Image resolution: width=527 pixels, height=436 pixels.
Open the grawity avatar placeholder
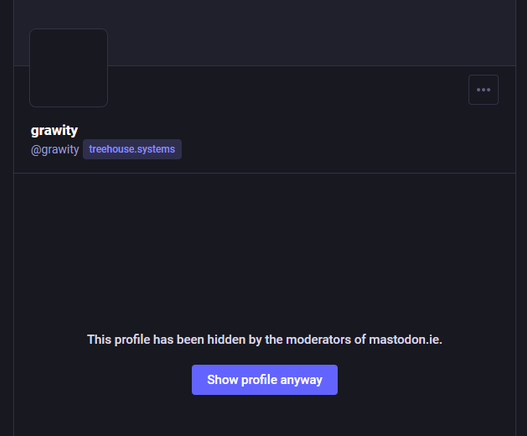pyautogui.click(x=69, y=68)
